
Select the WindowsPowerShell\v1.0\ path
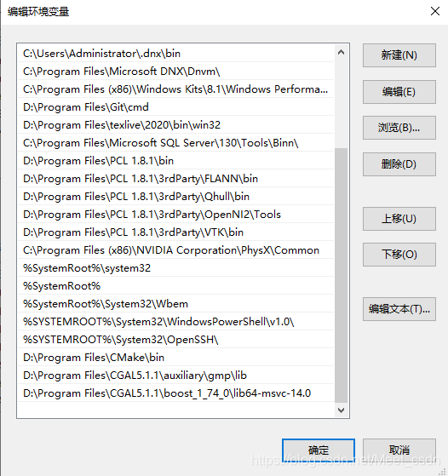coord(175,322)
